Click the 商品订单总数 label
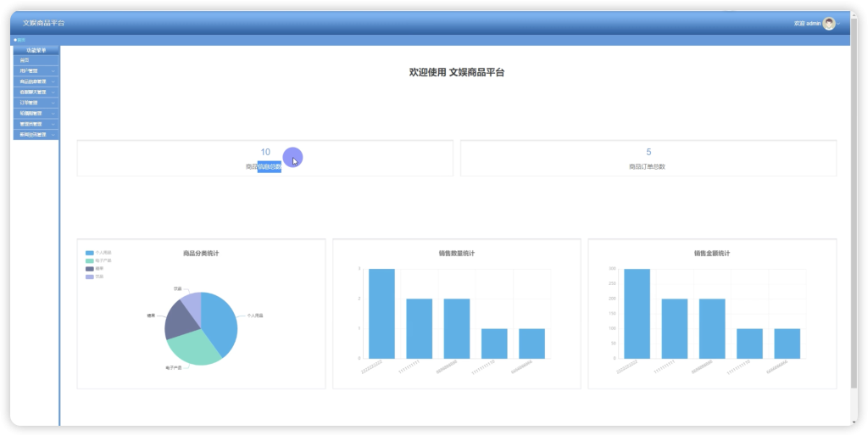The width and height of the screenshot is (868, 436). 647,166
